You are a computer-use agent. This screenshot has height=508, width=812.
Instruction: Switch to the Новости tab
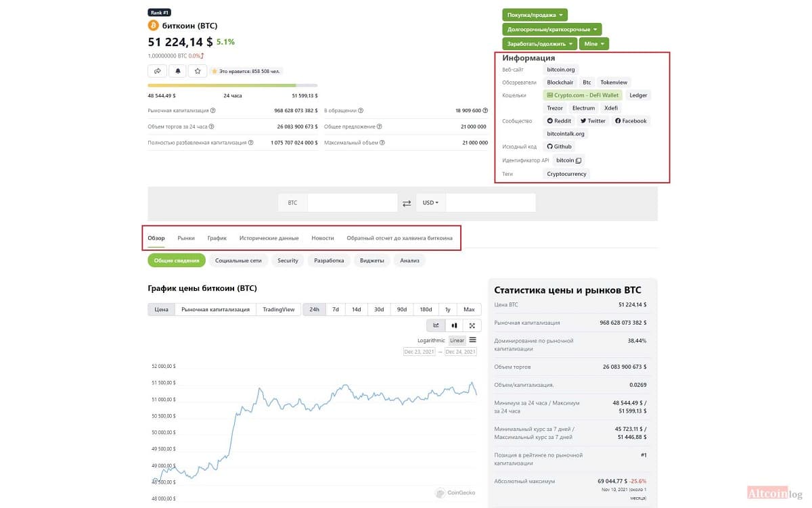pyautogui.click(x=323, y=238)
